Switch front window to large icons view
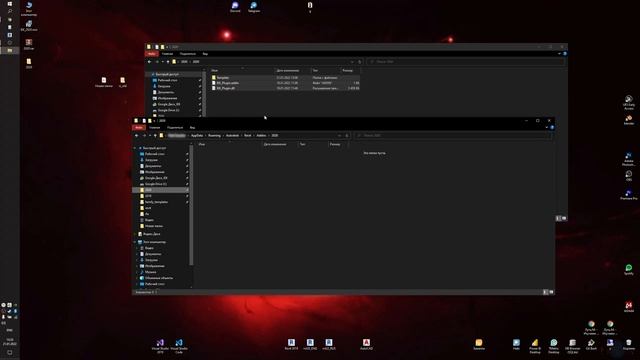 point(551,292)
